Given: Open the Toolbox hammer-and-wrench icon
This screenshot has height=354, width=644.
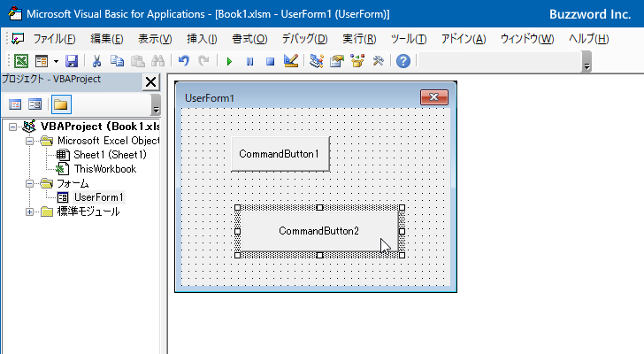Looking at the screenshot, I should [378, 61].
